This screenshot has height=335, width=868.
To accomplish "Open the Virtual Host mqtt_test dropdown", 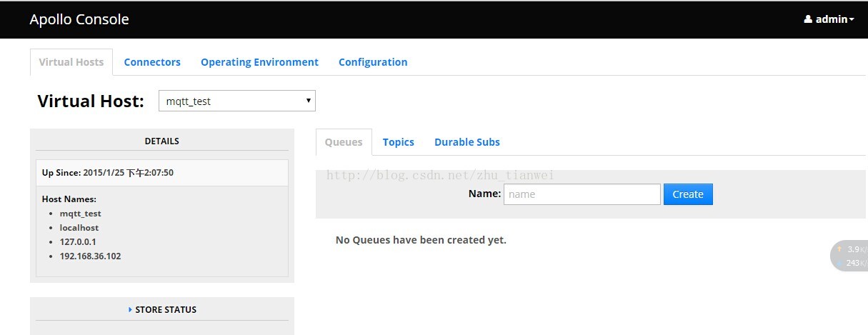I will [x=237, y=101].
